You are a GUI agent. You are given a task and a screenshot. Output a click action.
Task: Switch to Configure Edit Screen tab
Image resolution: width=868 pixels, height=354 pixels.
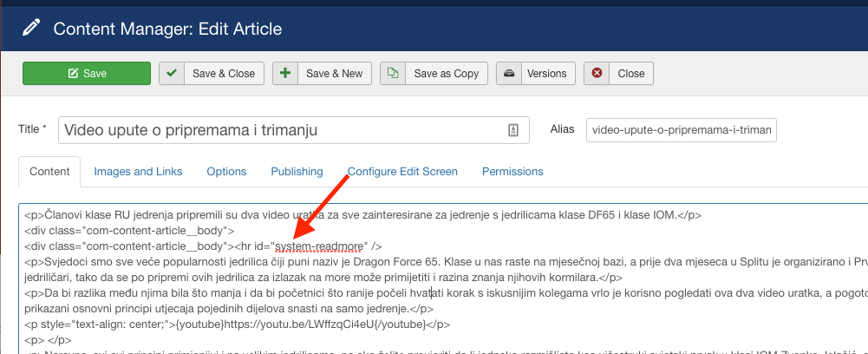tap(402, 172)
